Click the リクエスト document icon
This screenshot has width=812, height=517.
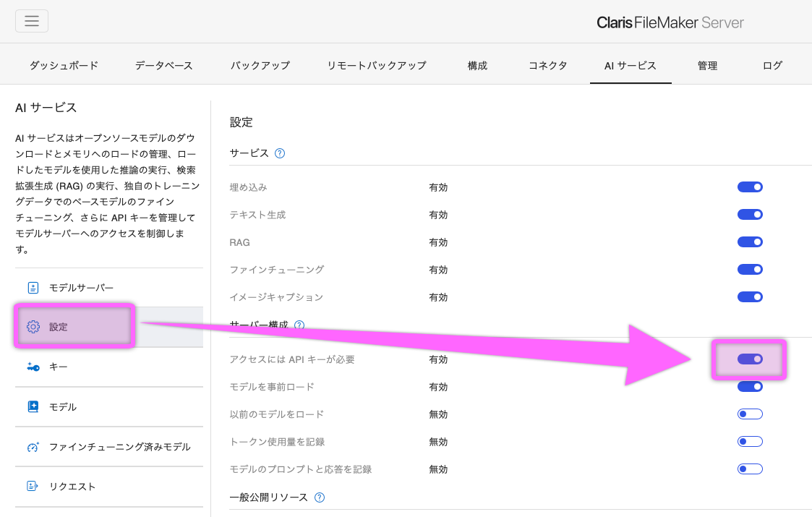click(32, 486)
